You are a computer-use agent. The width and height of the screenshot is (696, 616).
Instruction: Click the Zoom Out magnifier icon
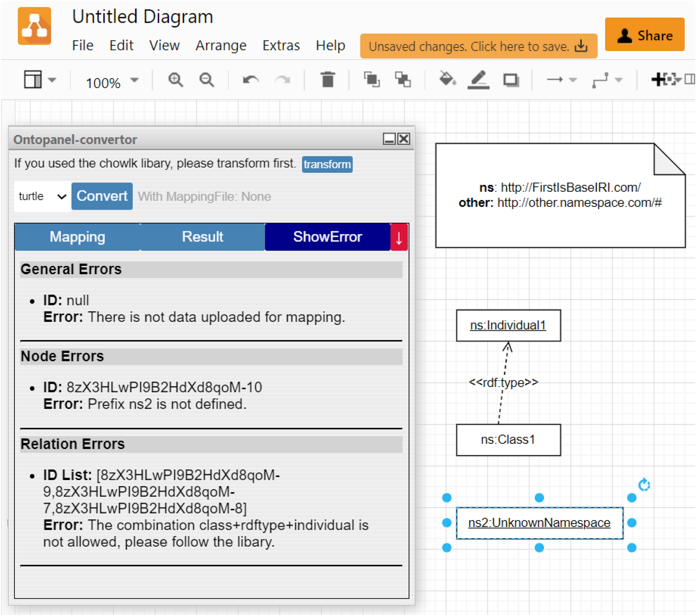[206, 80]
